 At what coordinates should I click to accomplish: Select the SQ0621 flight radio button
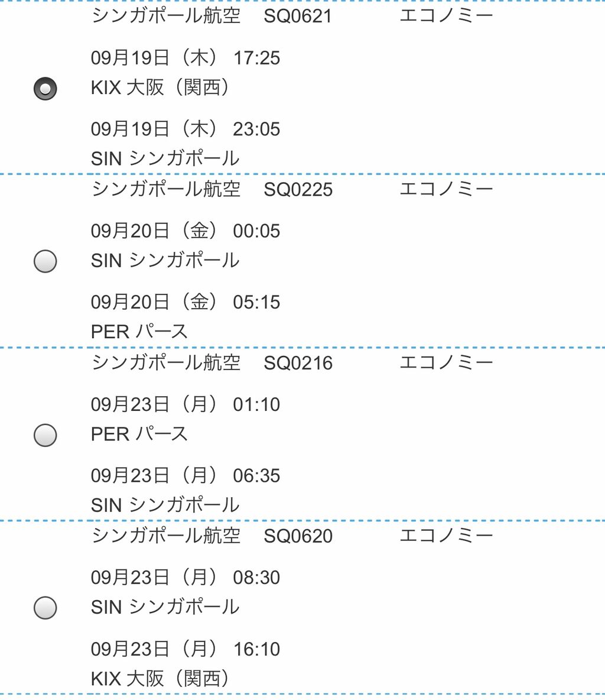45,89
